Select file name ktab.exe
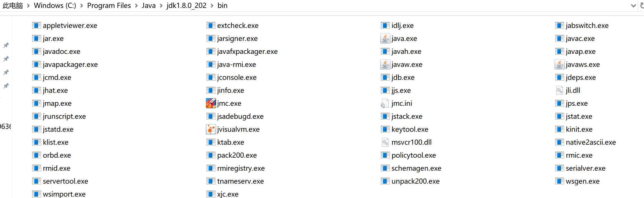The height and width of the screenshot is (198, 644). coord(230,142)
